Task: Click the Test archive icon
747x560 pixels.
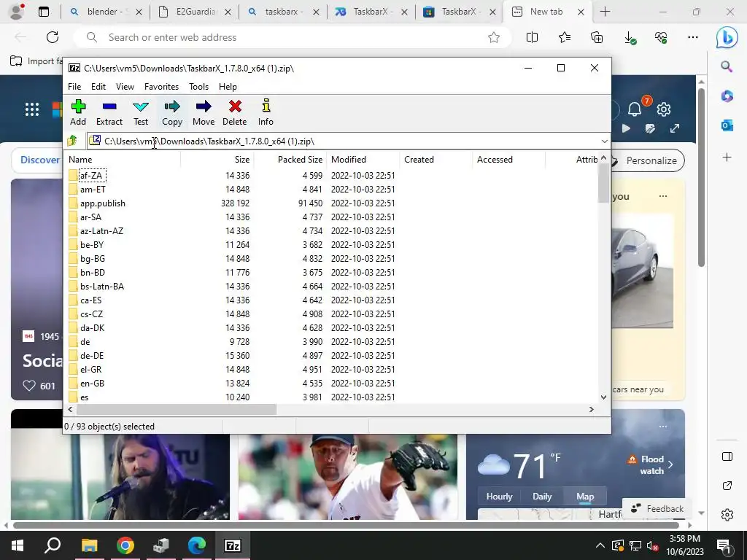Action: pyautogui.click(x=141, y=112)
